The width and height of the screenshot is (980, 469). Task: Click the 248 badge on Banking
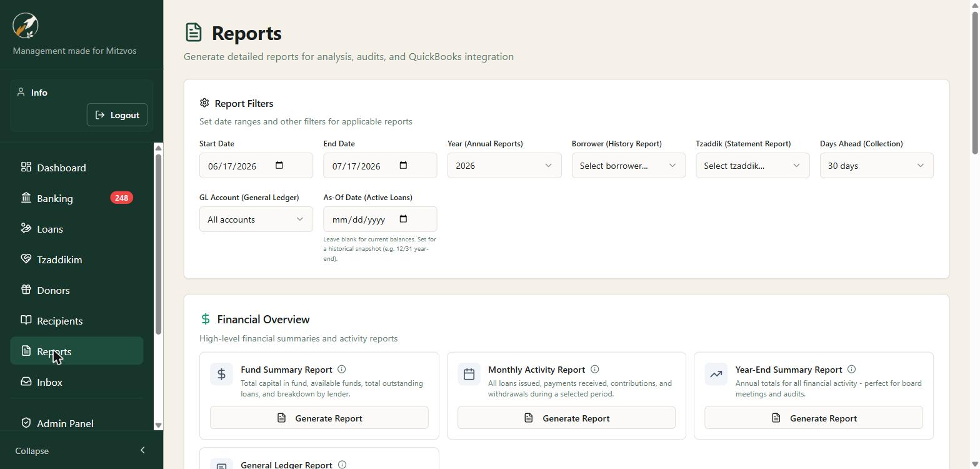(121, 198)
